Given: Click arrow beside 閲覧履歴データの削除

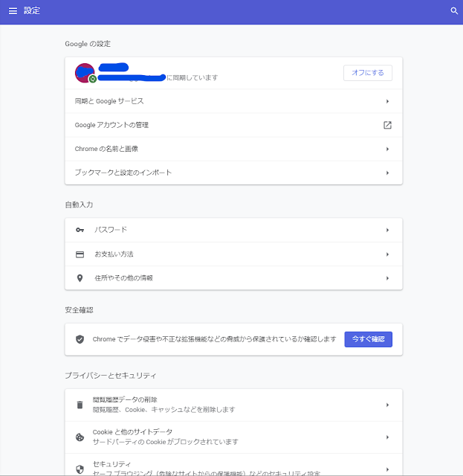Looking at the screenshot, I should tap(387, 405).
